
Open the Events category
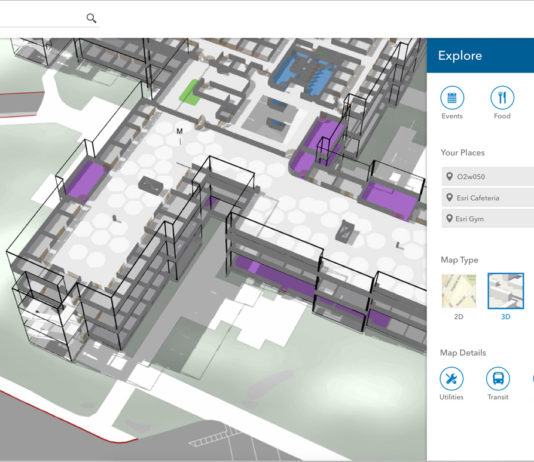(452, 98)
